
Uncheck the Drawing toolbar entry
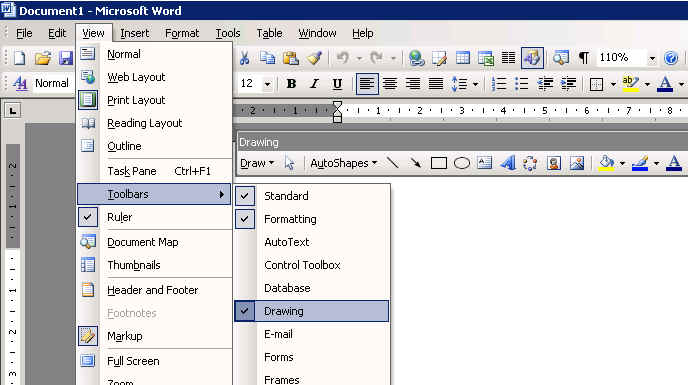(x=312, y=311)
